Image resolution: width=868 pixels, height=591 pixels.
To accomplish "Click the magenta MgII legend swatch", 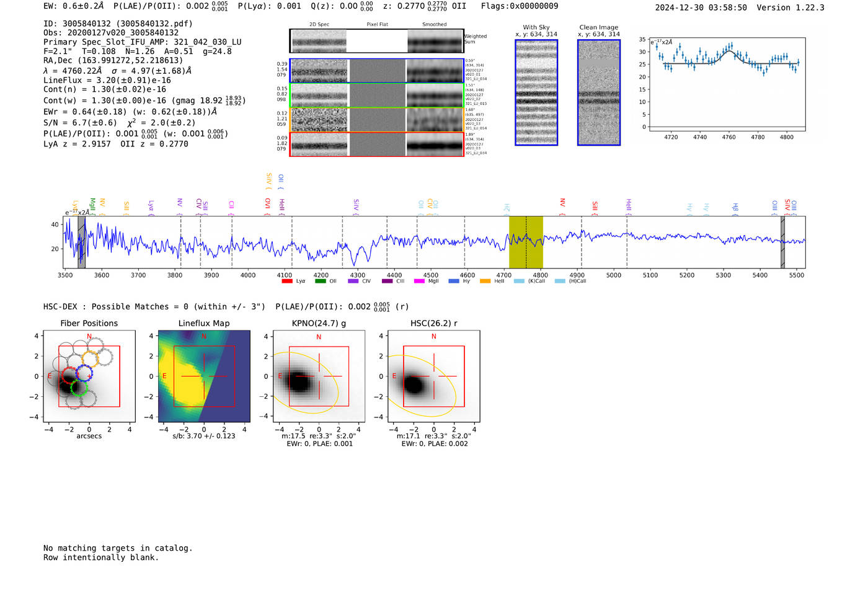I will coord(420,281).
